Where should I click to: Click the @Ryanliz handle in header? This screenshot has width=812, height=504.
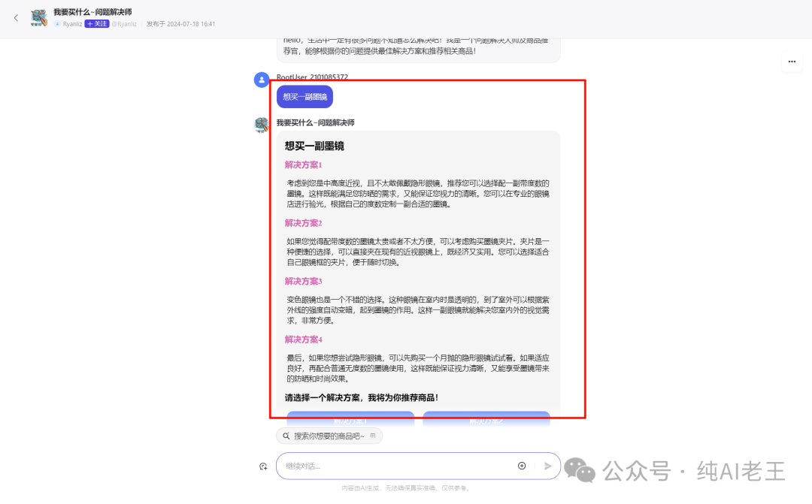124,24
